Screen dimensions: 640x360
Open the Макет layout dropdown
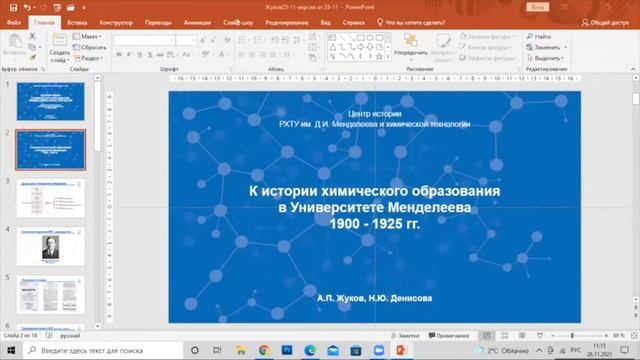coord(87,37)
